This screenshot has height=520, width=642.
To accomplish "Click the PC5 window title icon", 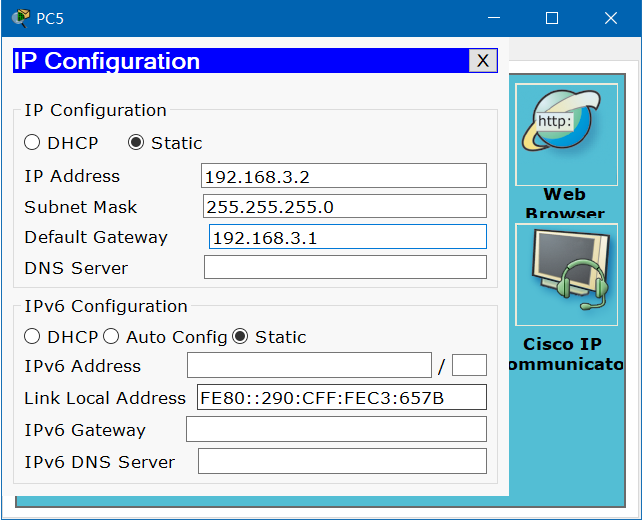I will [x=20, y=18].
